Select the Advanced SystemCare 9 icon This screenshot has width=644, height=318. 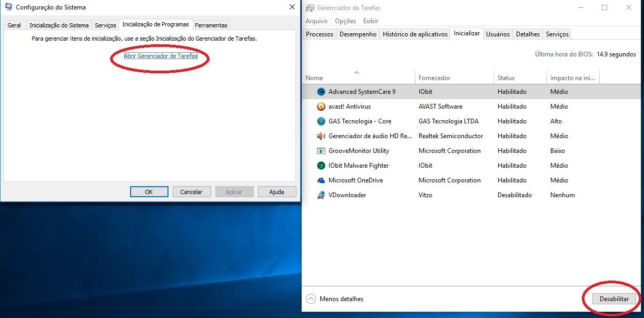pyautogui.click(x=321, y=91)
